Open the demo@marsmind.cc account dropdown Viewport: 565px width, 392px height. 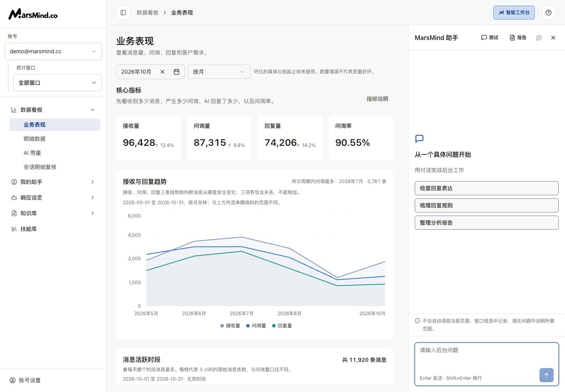click(53, 51)
